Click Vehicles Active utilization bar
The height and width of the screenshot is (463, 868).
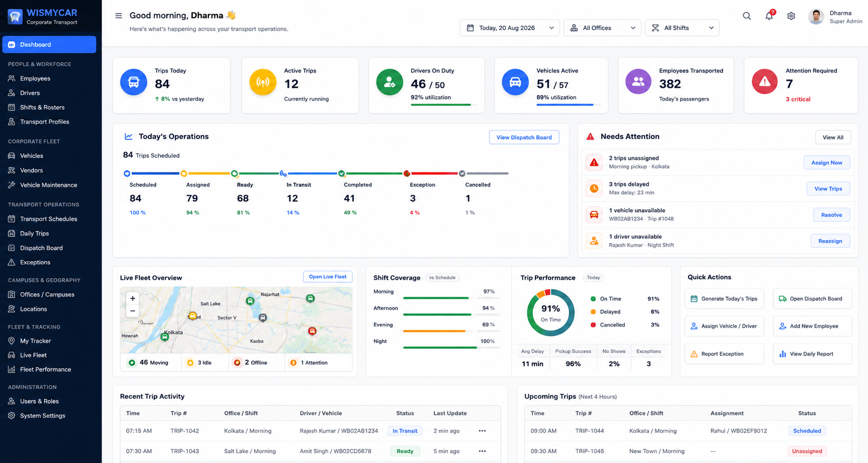tap(569, 105)
